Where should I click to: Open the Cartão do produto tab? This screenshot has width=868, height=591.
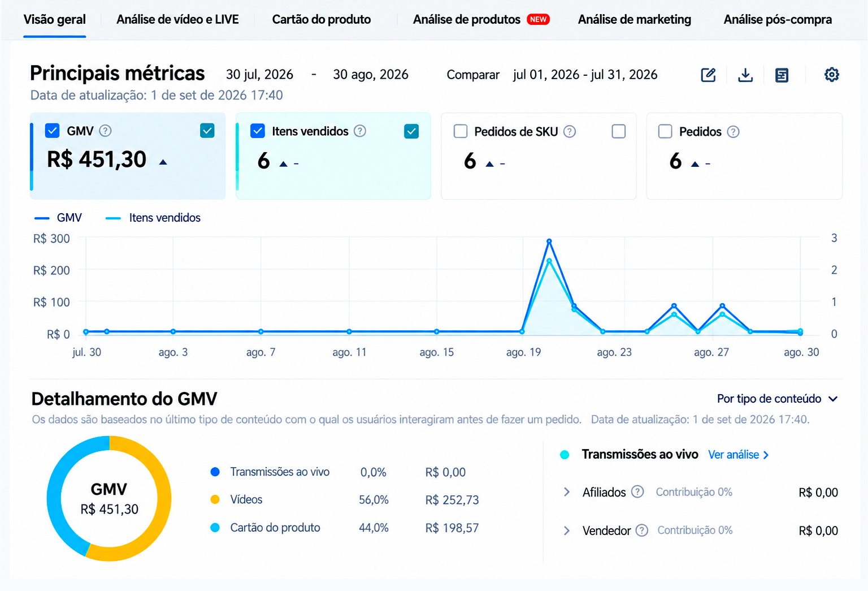[322, 19]
